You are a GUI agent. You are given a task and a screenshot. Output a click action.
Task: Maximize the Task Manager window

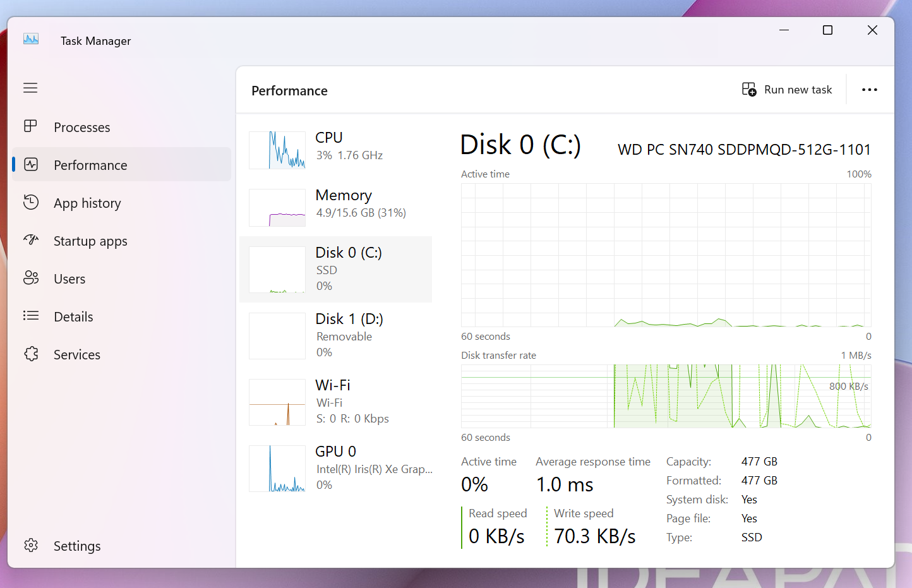coord(827,30)
